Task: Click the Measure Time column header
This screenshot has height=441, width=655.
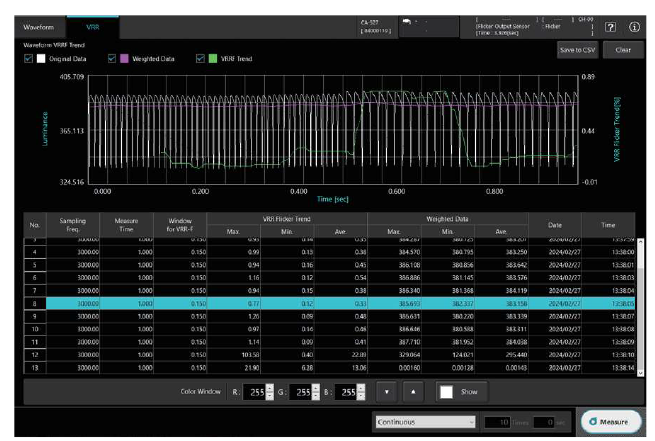Action: point(126,225)
